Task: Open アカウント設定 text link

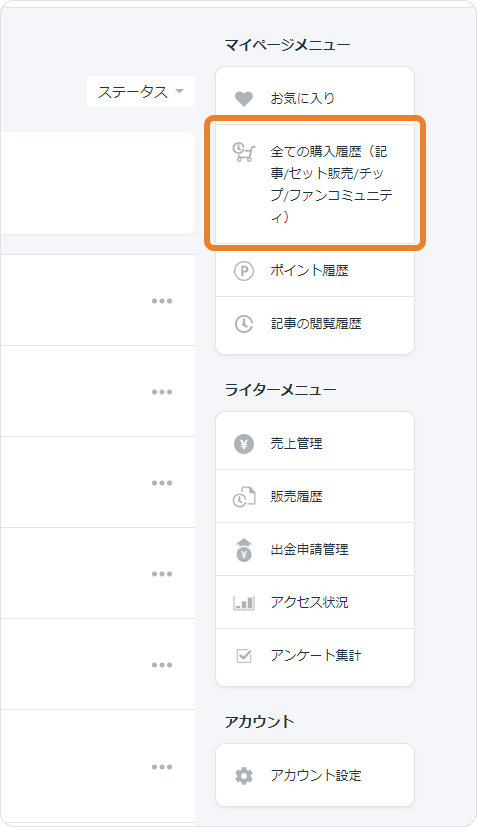Action: coord(316,775)
